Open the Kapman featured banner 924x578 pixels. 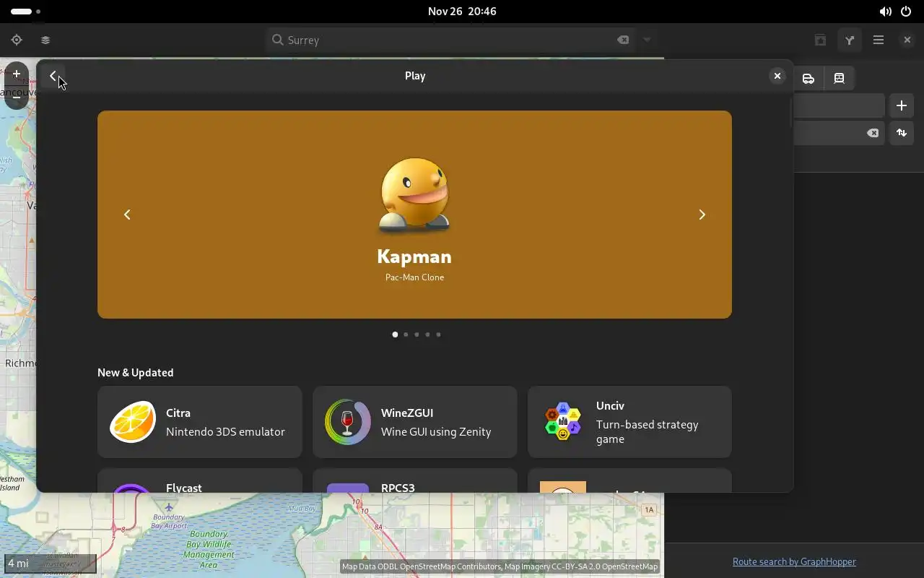[414, 215]
